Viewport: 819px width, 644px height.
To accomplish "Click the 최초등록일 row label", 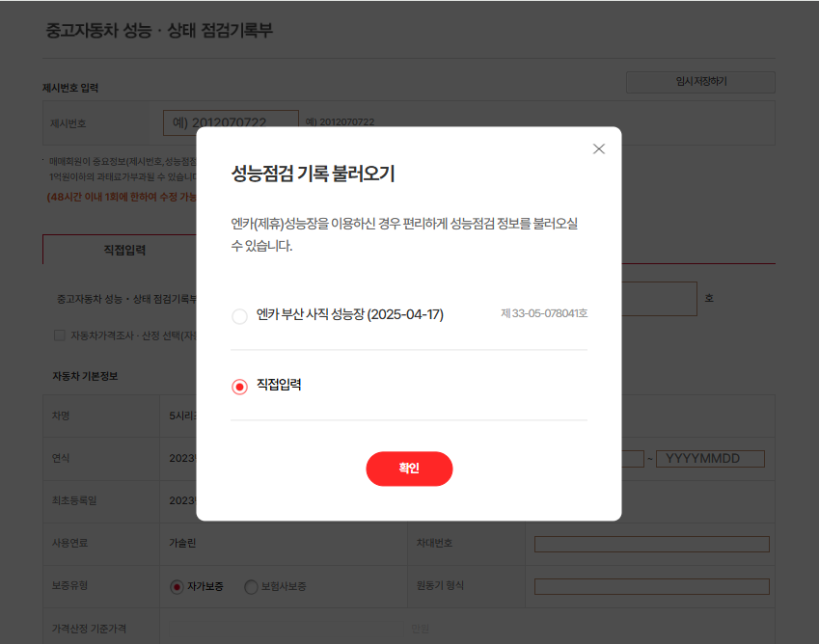I will point(73,500).
